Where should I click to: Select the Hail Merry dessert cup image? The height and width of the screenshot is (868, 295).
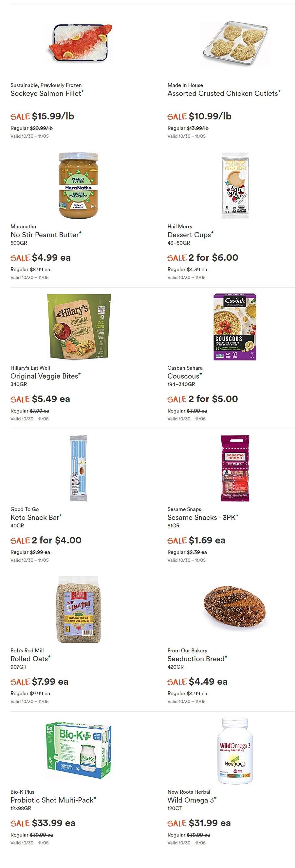coord(235,185)
